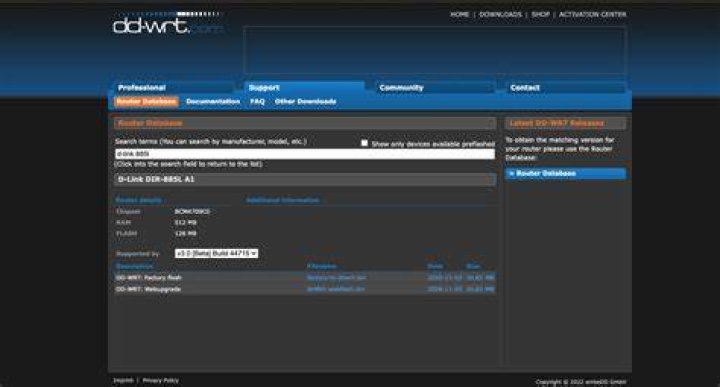This screenshot has width=720, height=387.
Task: Download the Factory flash firmware file link
Action: pyautogui.click(x=337, y=278)
